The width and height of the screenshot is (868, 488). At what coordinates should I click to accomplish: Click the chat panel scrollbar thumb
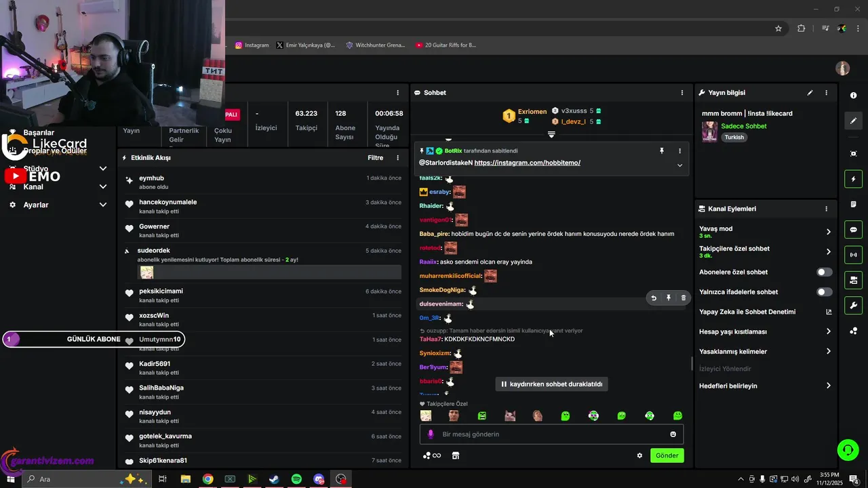(692, 364)
